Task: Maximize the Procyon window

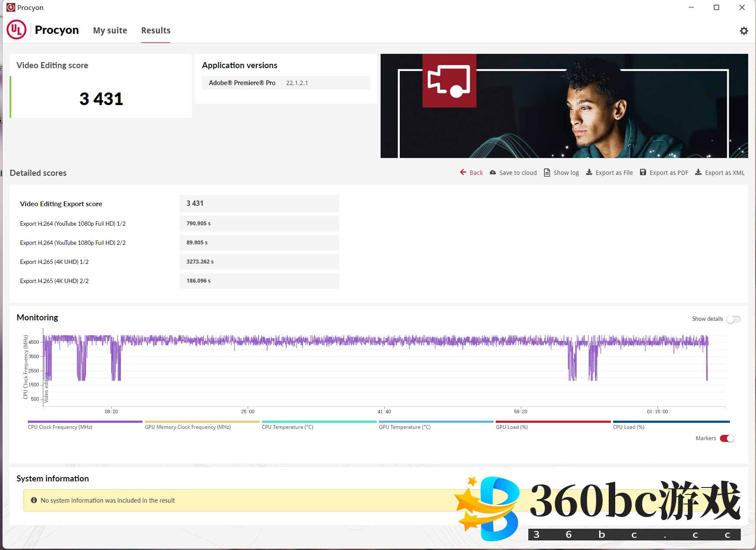Action: point(716,7)
